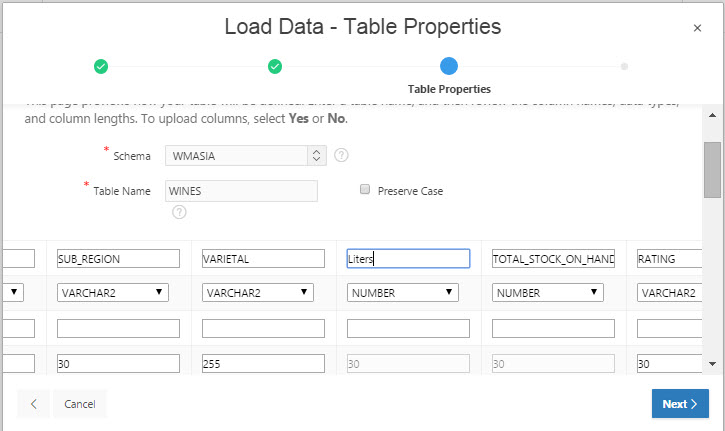
Task: Click the Cancel button
Action: (79, 404)
